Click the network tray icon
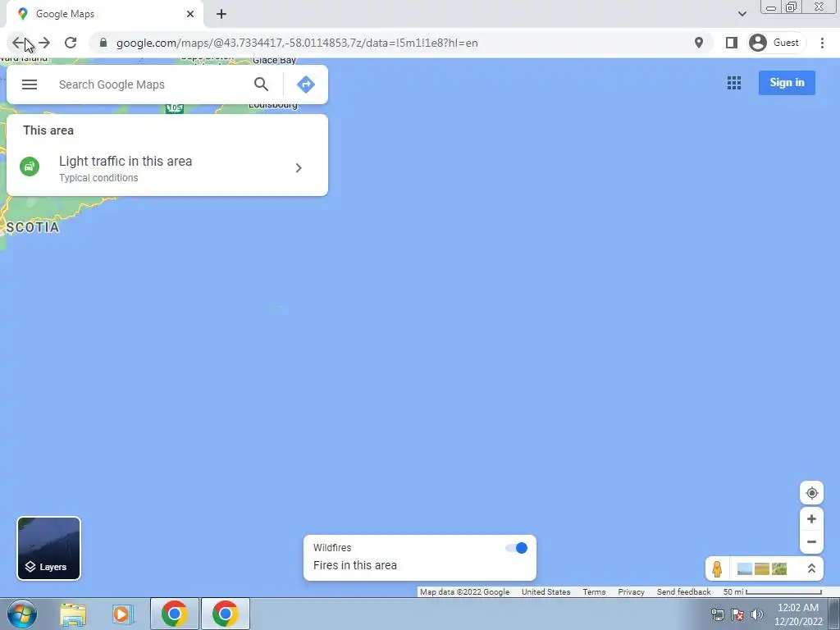Image resolution: width=840 pixels, height=630 pixels. click(717, 614)
